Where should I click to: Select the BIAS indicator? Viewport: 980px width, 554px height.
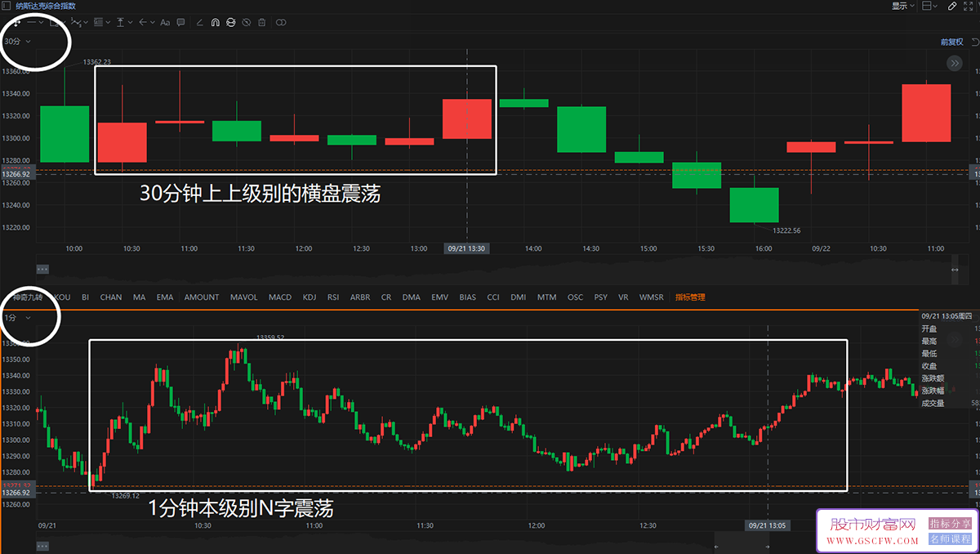tap(468, 297)
